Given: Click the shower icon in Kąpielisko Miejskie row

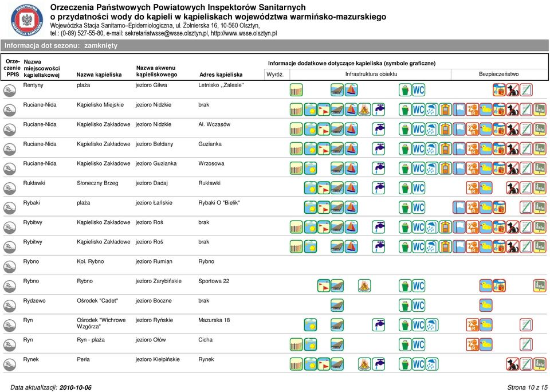Looking at the screenshot, I should (x=432, y=109).
